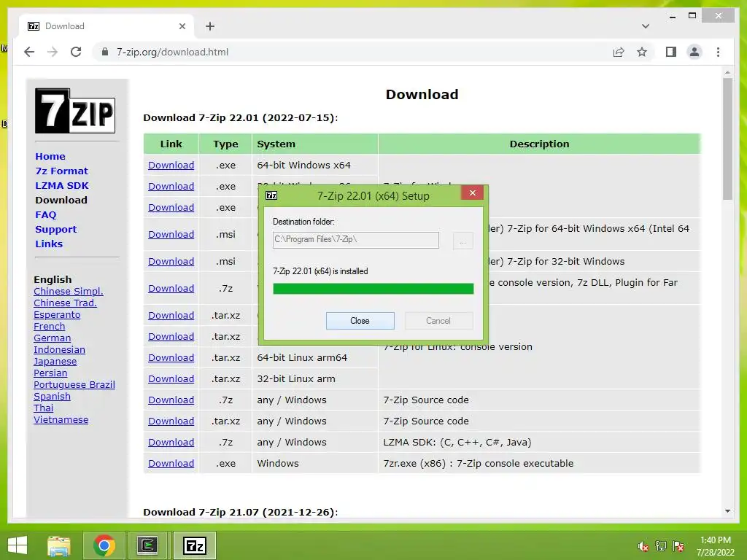Switch language to German
The image size is (747, 560).
point(53,338)
